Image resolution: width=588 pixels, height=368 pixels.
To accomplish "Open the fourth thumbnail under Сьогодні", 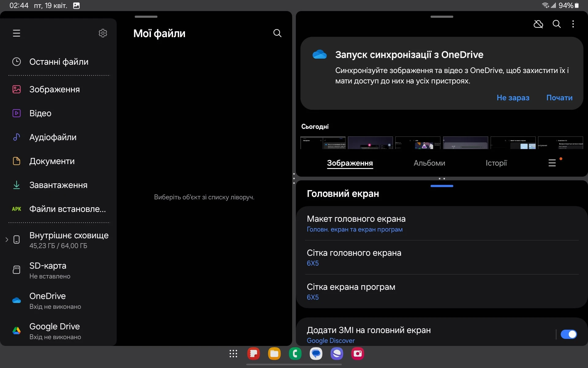I will pyautogui.click(x=466, y=143).
